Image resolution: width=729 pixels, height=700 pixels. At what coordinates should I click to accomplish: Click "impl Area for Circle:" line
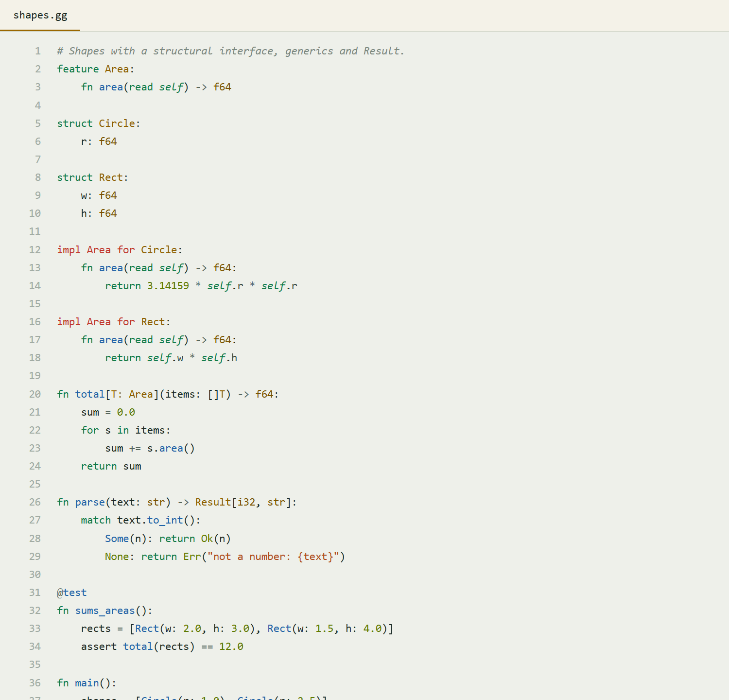click(x=120, y=250)
